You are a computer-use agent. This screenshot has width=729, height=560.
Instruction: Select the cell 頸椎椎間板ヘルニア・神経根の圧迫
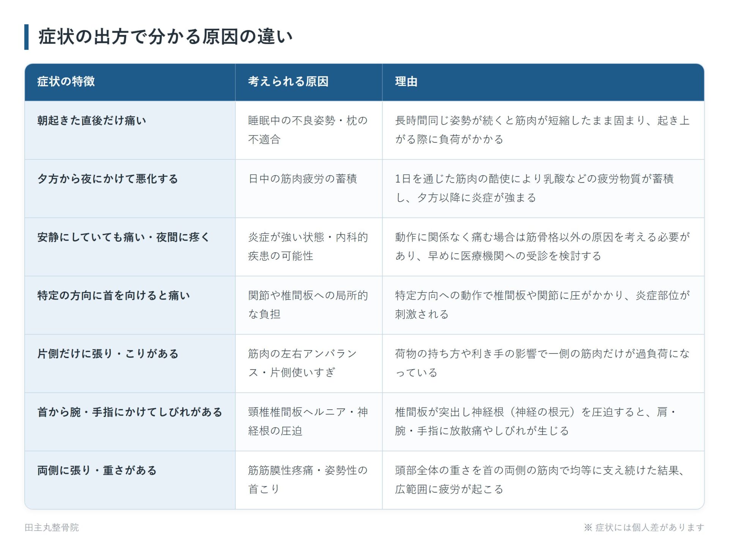click(309, 422)
